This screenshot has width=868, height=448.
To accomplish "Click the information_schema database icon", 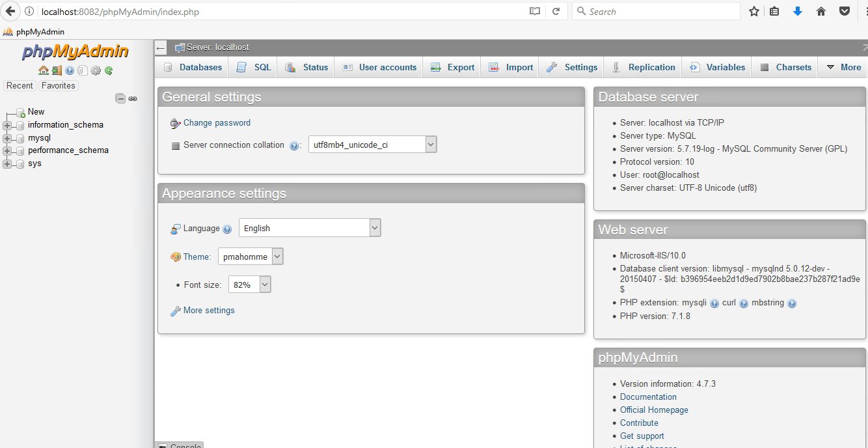I will click(20, 125).
